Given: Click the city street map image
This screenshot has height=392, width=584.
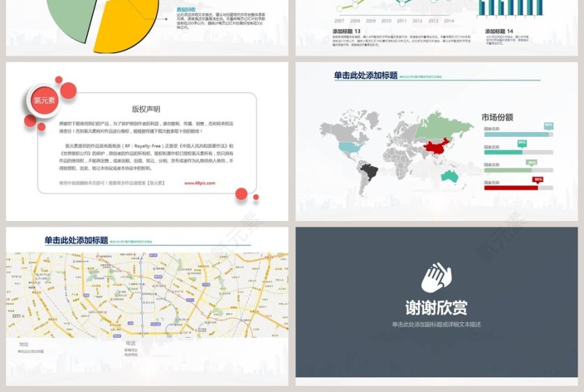Looking at the screenshot, I should (147, 295).
